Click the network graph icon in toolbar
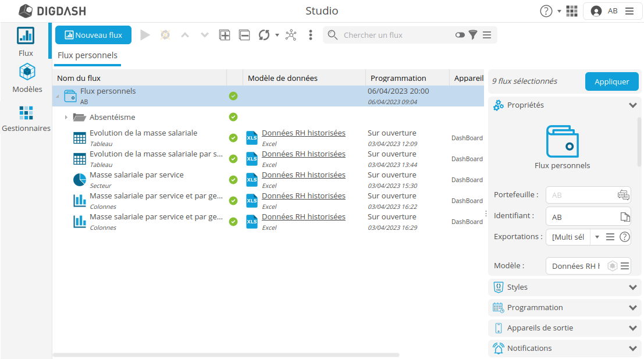This screenshot has width=644, height=359. [x=291, y=35]
